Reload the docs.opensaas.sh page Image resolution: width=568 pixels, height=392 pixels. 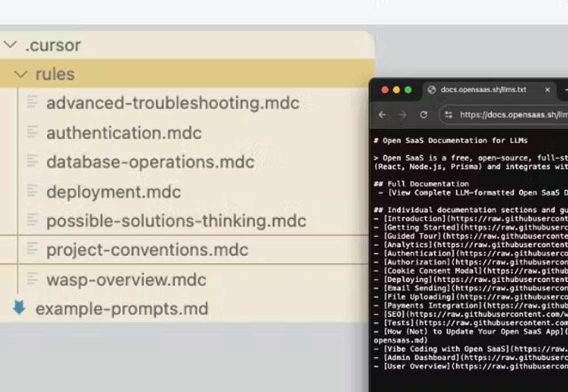424,115
